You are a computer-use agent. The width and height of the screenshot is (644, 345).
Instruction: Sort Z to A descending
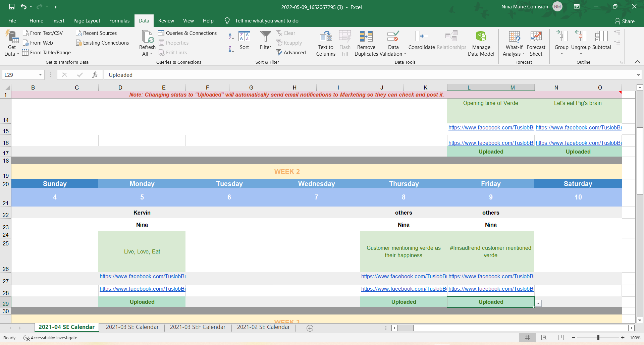click(231, 49)
